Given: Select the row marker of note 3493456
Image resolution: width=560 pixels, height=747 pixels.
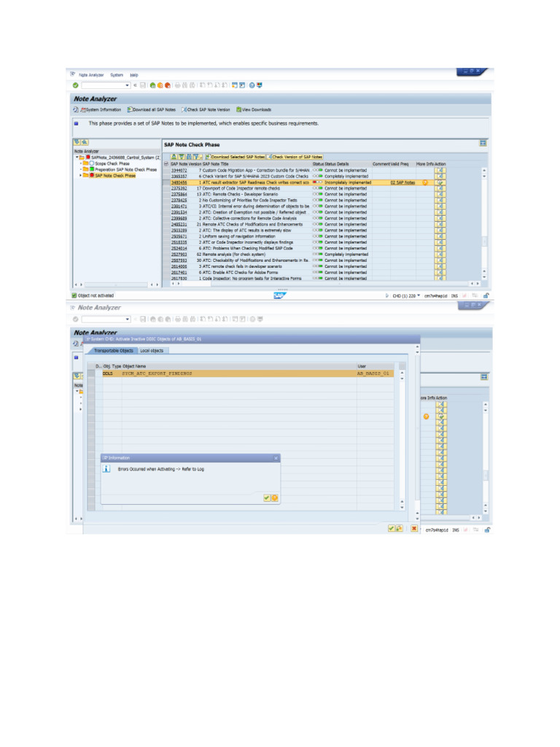Looking at the screenshot, I should (x=166, y=182).
